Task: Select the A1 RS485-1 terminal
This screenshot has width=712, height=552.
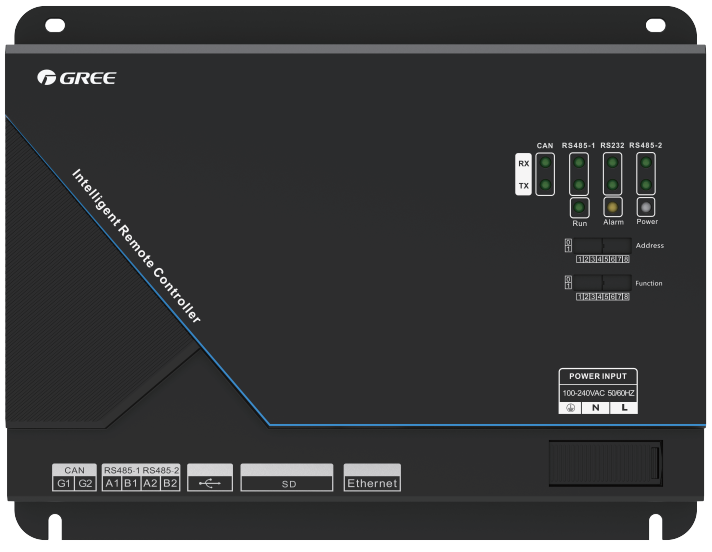Action: click(x=112, y=484)
